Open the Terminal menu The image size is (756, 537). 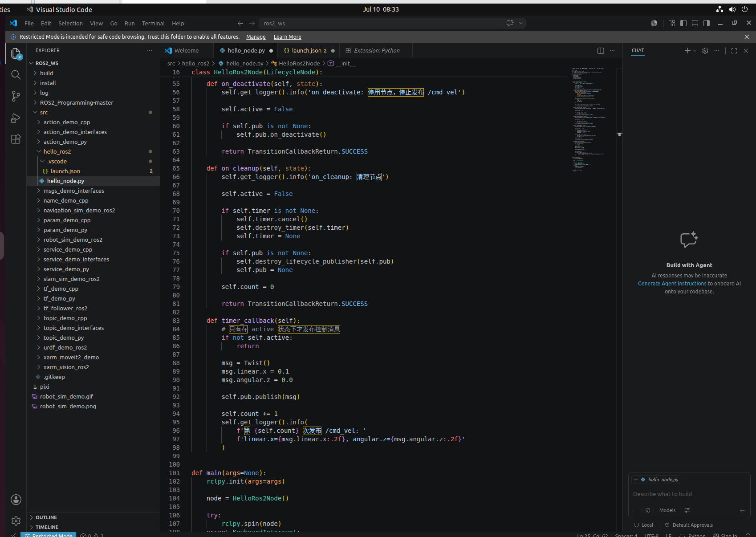point(153,23)
